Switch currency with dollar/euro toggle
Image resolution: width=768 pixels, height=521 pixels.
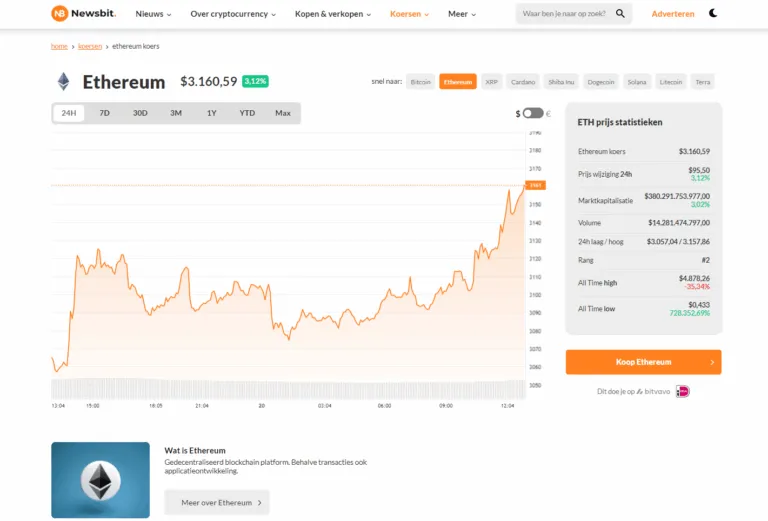533,113
